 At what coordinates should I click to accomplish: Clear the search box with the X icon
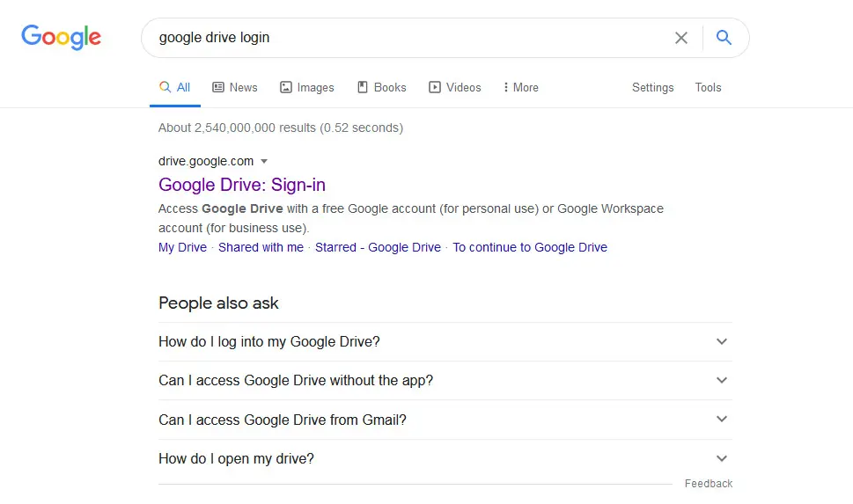point(681,38)
